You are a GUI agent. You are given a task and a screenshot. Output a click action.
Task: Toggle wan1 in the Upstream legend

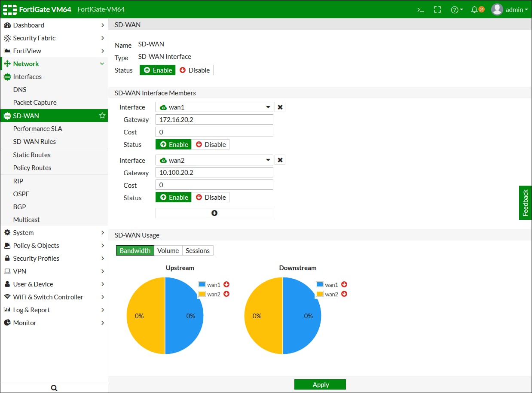pos(214,285)
